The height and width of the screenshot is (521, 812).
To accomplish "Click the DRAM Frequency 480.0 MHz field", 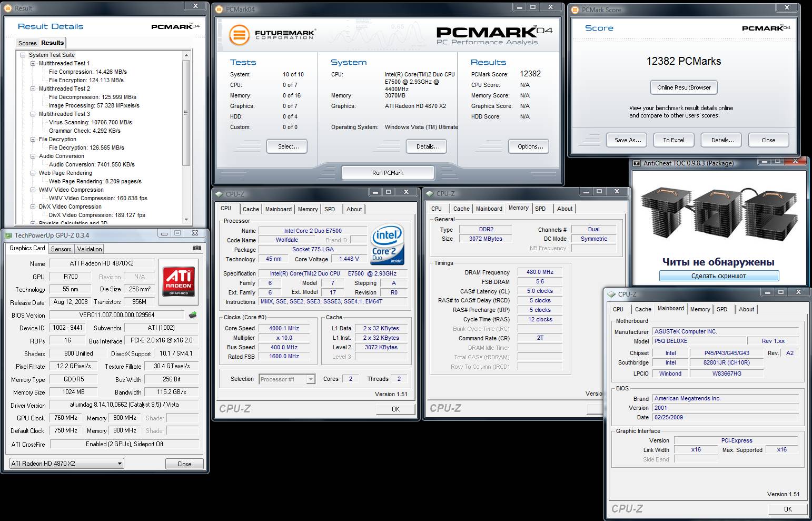I will tap(540, 272).
